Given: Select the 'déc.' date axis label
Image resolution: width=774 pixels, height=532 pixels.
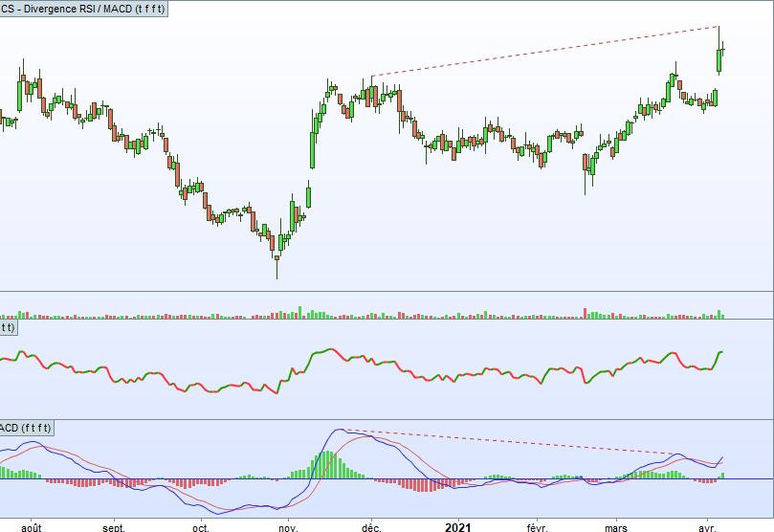Looking at the screenshot, I should pyautogui.click(x=371, y=527).
